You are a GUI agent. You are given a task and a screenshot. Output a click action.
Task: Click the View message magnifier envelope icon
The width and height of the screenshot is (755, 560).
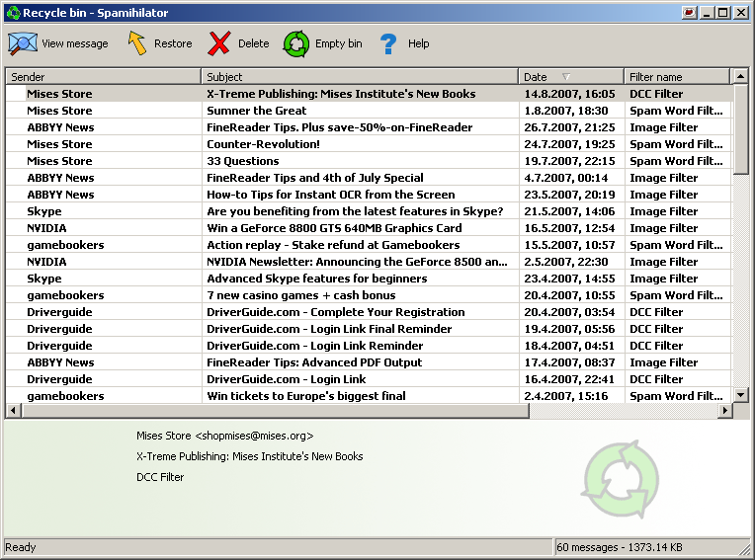[x=22, y=43]
